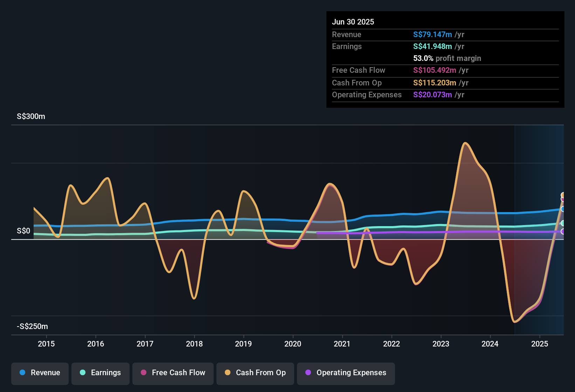Click the Operating Expenses endpoint marker

pos(563,231)
